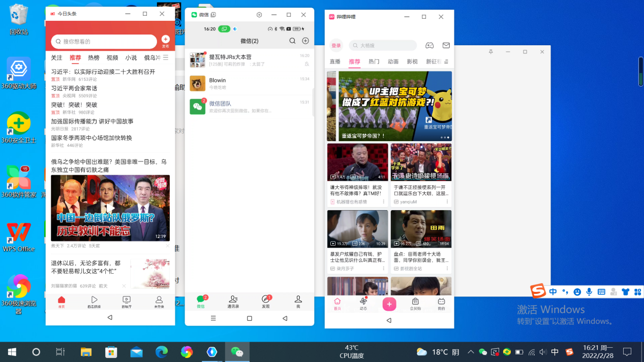The height and width of the screenshot is (362, 644).
Task: Tap Android back triangle under WeChat
Action: point(285,318)
